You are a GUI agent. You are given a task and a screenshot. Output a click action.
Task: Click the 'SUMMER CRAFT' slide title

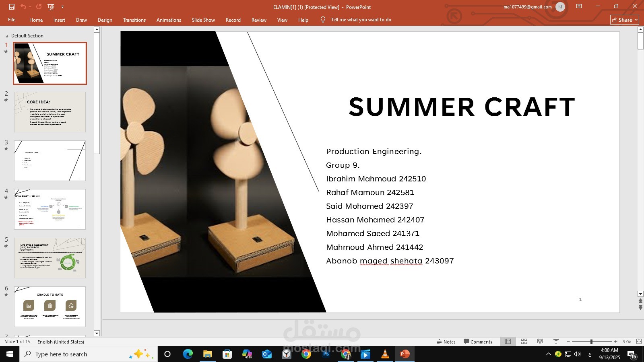pos(462,107)
